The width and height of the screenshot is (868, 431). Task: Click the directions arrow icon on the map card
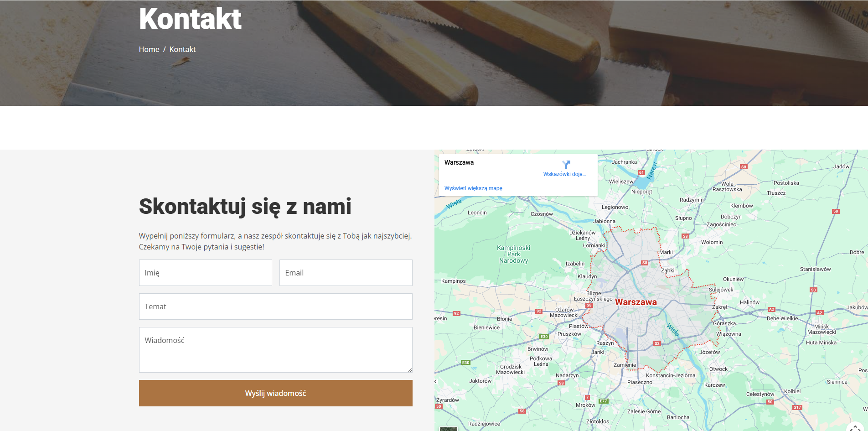click(x=566, y=165)
